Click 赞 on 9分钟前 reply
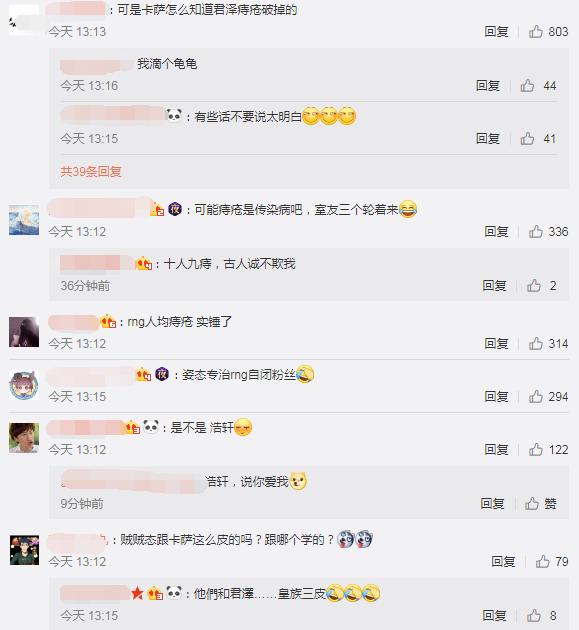This screenshot has height=630, width=579. [x=540, y=503]
